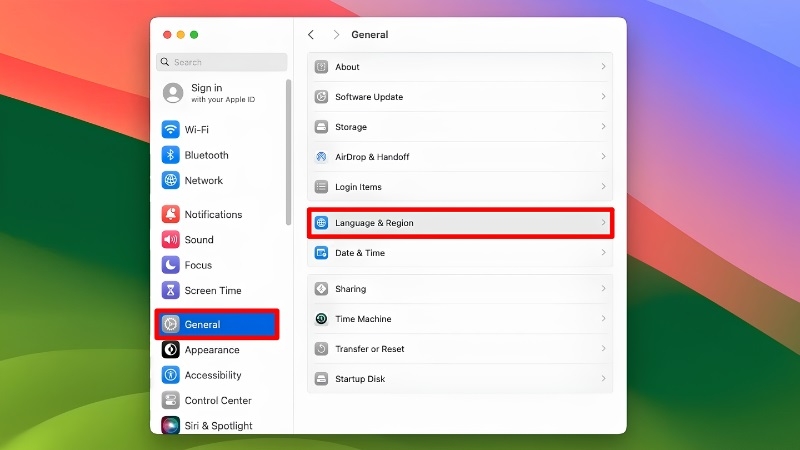
Task: Click the Startup Disk label text
Action: [x=360, y=379]
